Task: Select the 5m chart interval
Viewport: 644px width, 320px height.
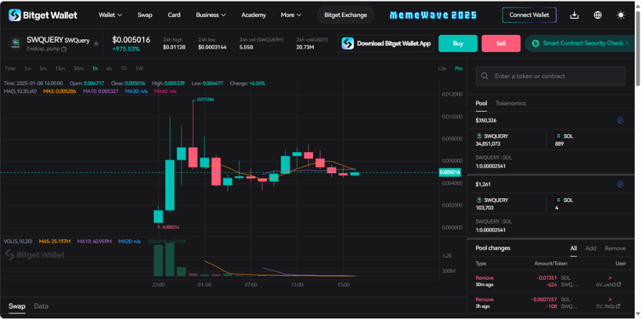Action: pyautogui.click(x=44, y=68)
